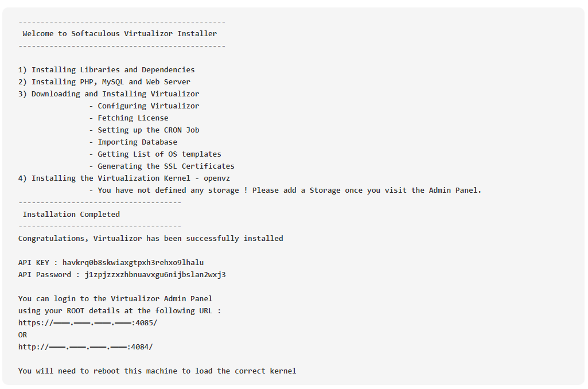Click the Fetching License line
This screenshot has height=389, width=588.
tap(128, 118)
